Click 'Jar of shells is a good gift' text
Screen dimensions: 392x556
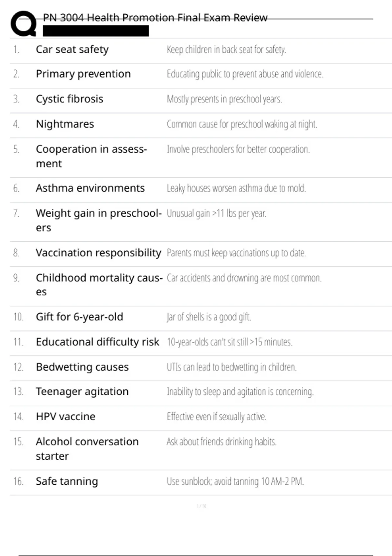pos(209,317)
